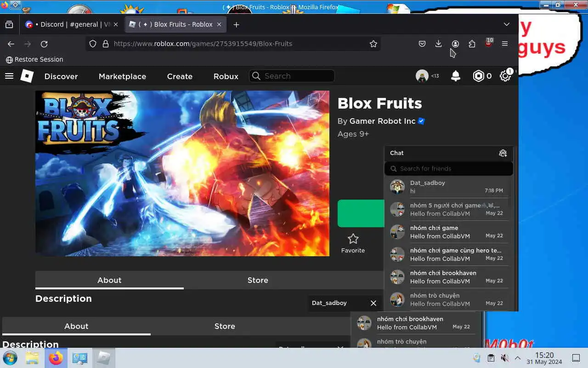Select the Firefox taskbar icon
Viewport: 588px width, 368px height.
pos(56,358)
